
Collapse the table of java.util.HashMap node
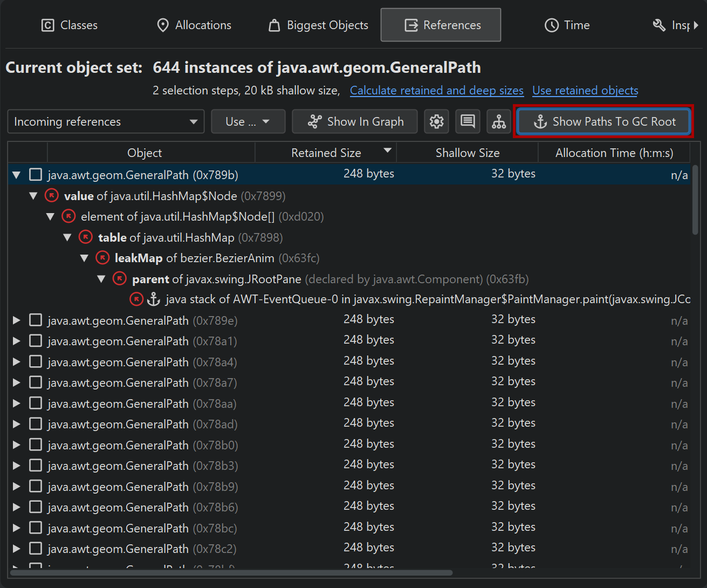[x=67, y=237]
